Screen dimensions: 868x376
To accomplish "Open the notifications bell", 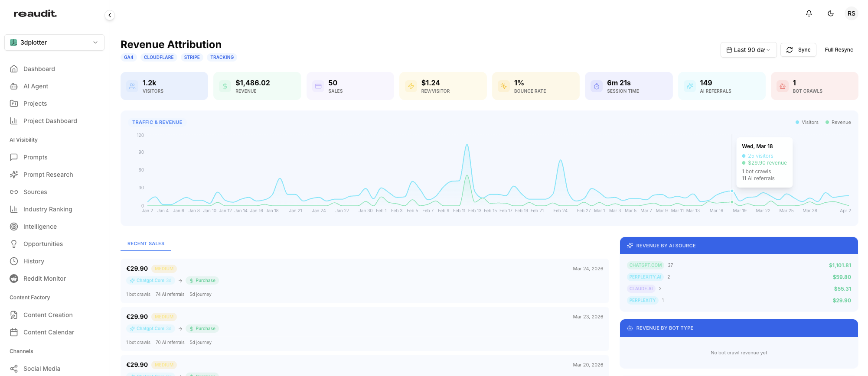I will 809,13.
